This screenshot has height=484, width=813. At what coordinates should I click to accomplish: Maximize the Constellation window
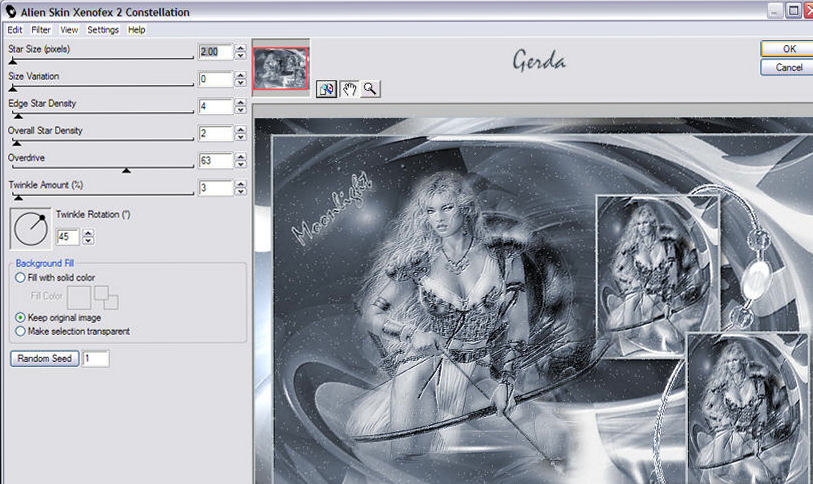pyautogui.click(x=793, y=10)
